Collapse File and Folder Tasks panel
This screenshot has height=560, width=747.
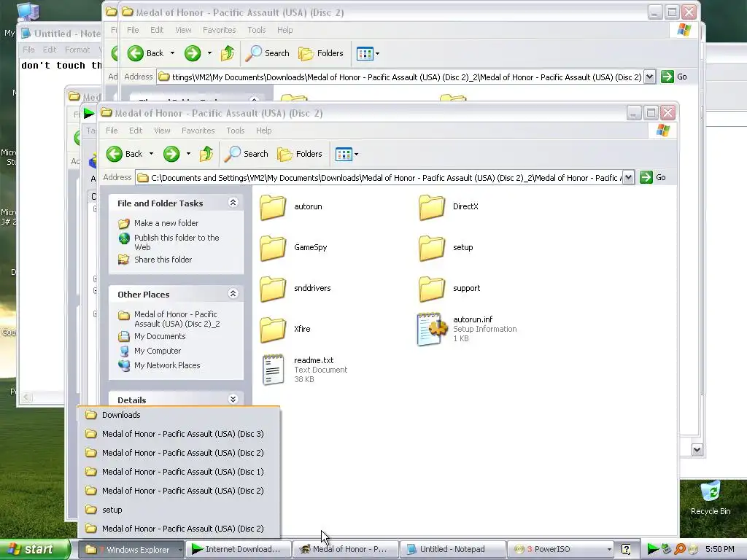point(233,203)
